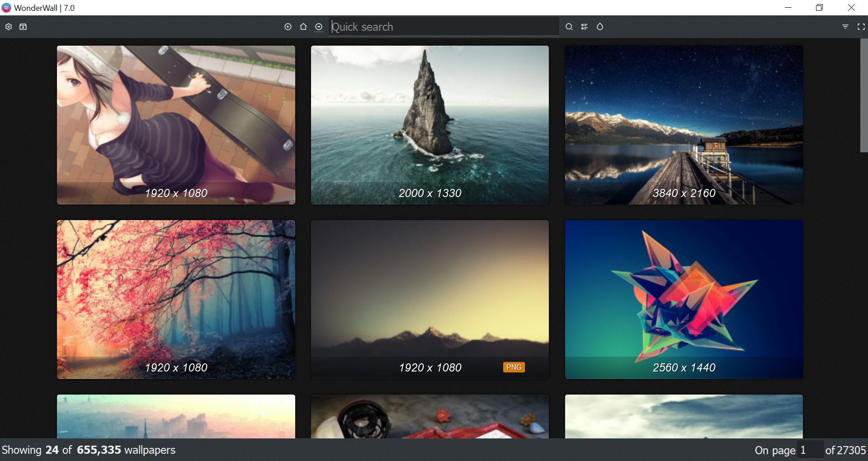Select the anime girl wallpaper

(176, 125)
